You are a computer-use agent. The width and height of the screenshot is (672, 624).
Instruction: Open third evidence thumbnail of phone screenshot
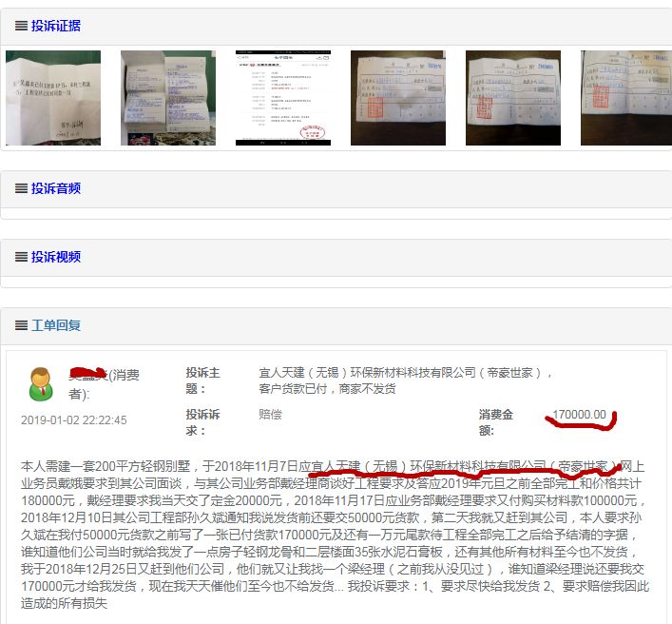pos(283,98)
